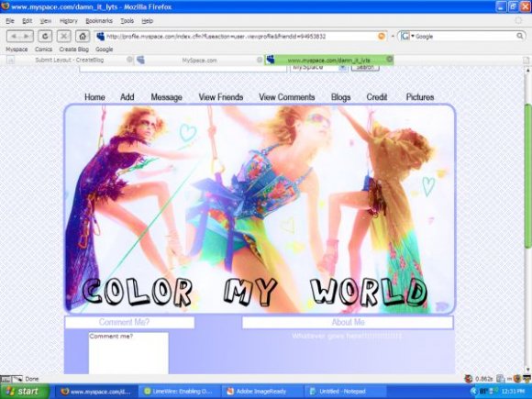Click the Pictures profile link
532x399 pixels.
(420, 97)
